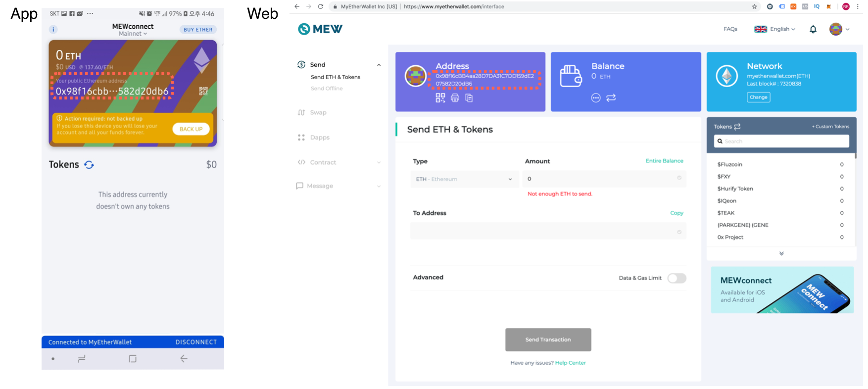Click the token Search field
Screen dimensions: 868x389
[781, 141]
